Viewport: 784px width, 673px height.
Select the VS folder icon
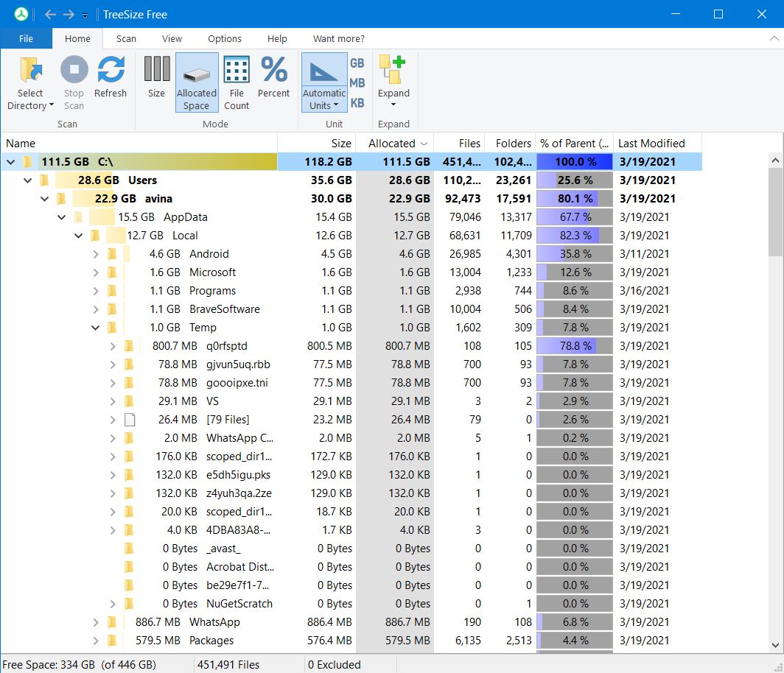click(x=129, y=401)
